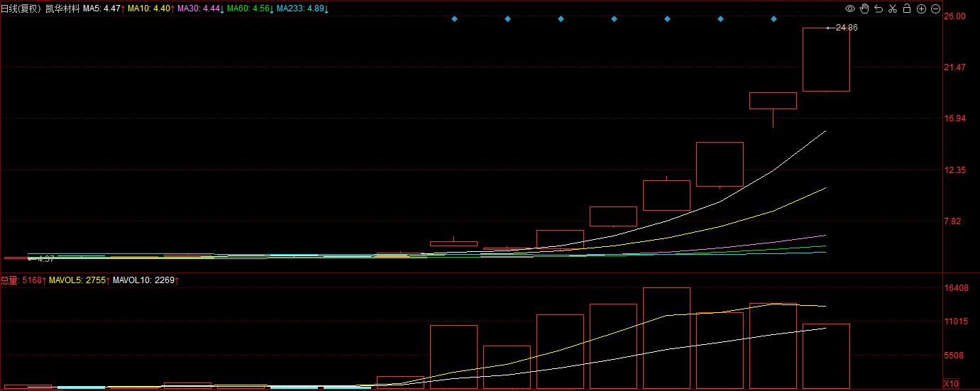Click the 24.86 high price annotation
This screenshot has height=391, width=980.
pyautogui.click(x=846, y=28)
